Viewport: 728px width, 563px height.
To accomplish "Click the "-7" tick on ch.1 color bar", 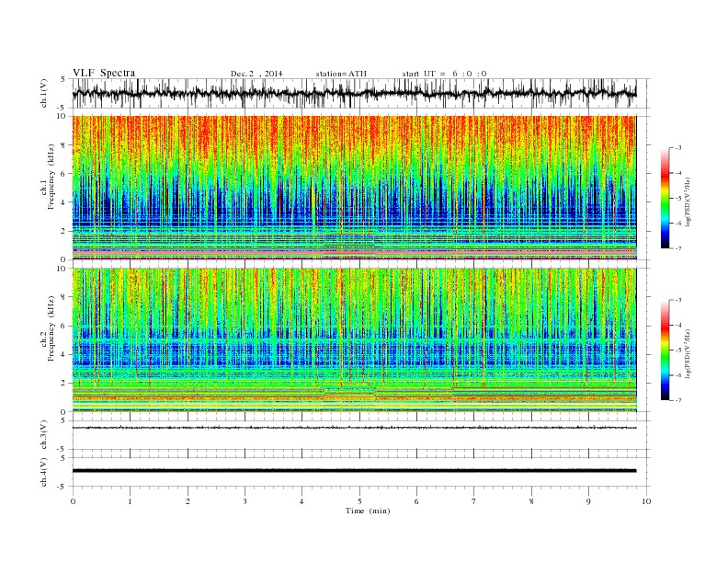I will pos(678,248).
